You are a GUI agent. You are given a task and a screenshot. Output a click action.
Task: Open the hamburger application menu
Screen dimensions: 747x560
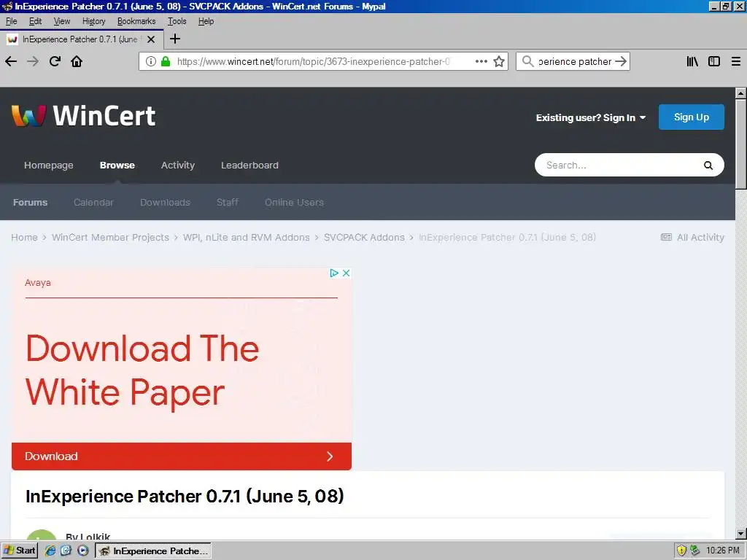click(x=735, y=61)
